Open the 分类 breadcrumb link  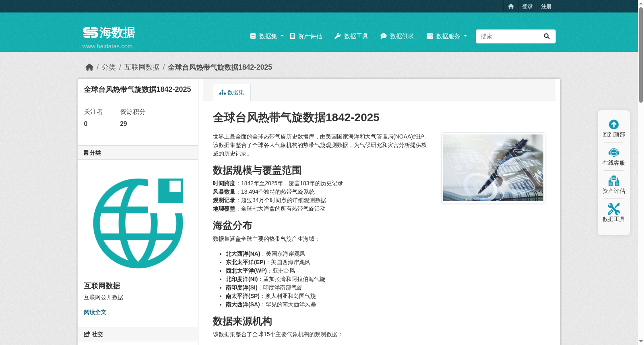pos(109,67)
